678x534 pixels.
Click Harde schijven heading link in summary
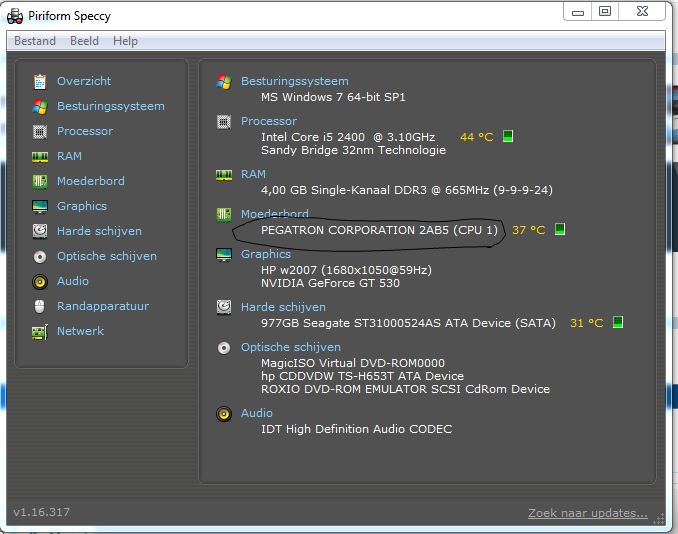[283, 307]
